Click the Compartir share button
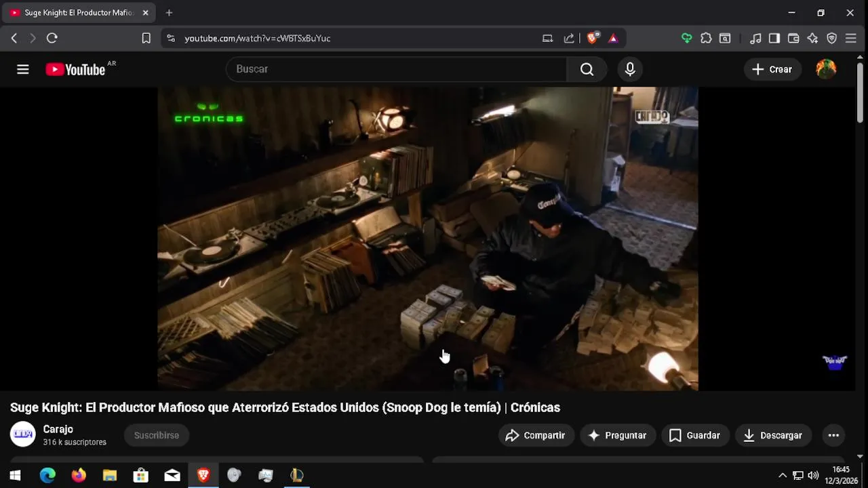This screenshot has height=488, width=868. point(536,435)
